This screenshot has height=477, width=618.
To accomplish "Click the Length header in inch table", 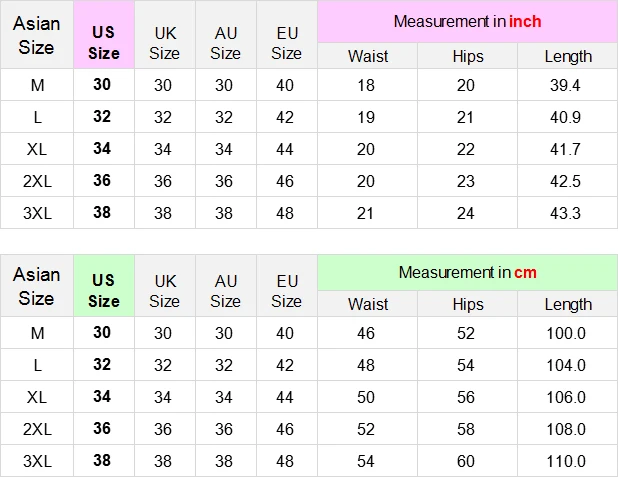I will click(568, 56).
